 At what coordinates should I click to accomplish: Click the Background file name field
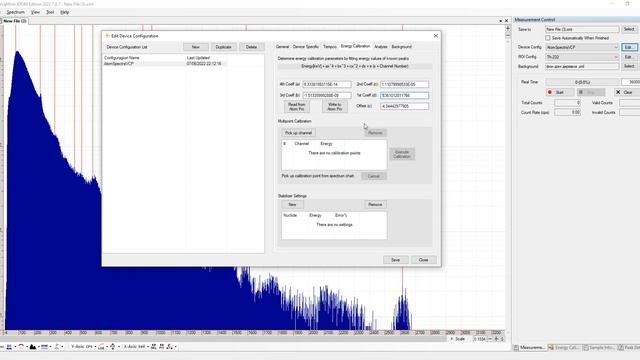tap(582, 66)
